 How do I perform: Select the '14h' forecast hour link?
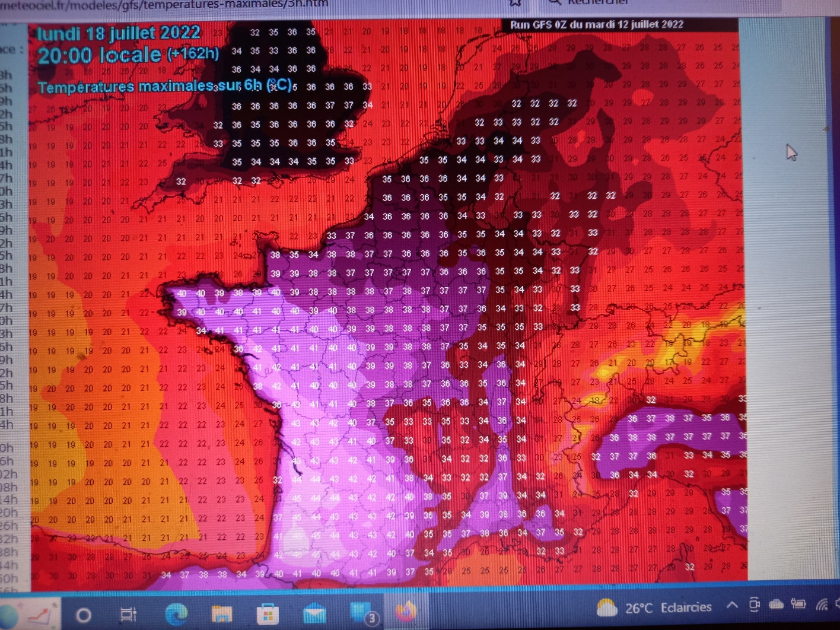[8, 499]
